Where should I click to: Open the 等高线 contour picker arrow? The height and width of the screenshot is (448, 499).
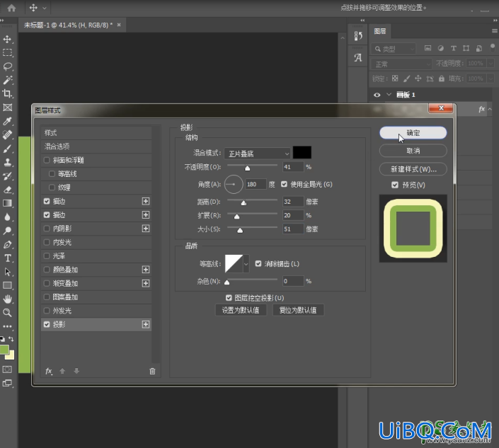coord(246,264)
